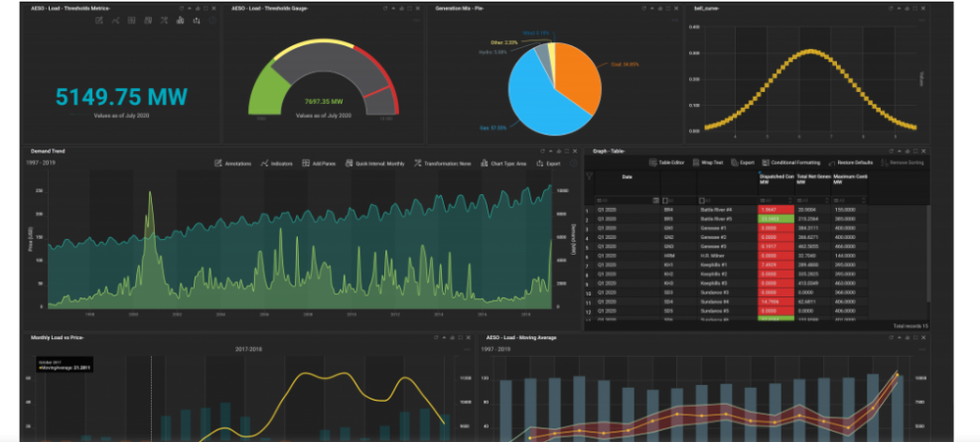Click the chart type icon in Thresholds Metrics toolbar
980x442 pixels.
(180, 21)
